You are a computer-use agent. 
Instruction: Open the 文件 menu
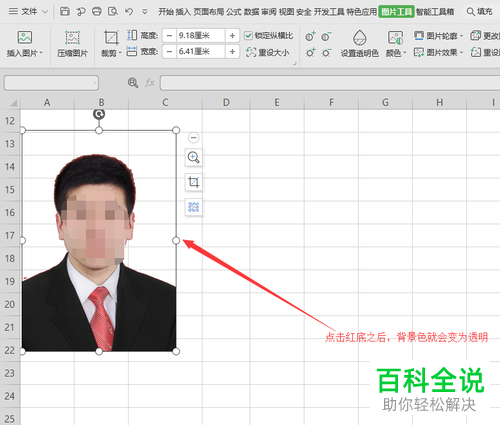click(x=29, y=12)
